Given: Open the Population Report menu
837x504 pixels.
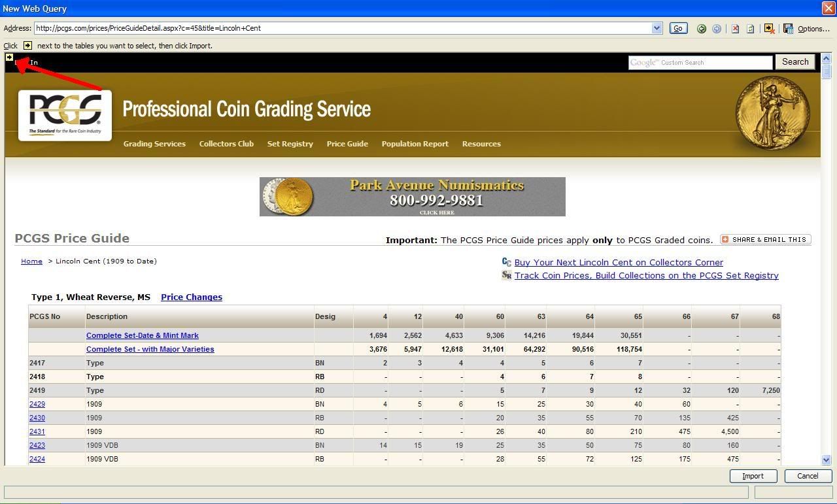Looking at the screenshot, I should [415, 144].
